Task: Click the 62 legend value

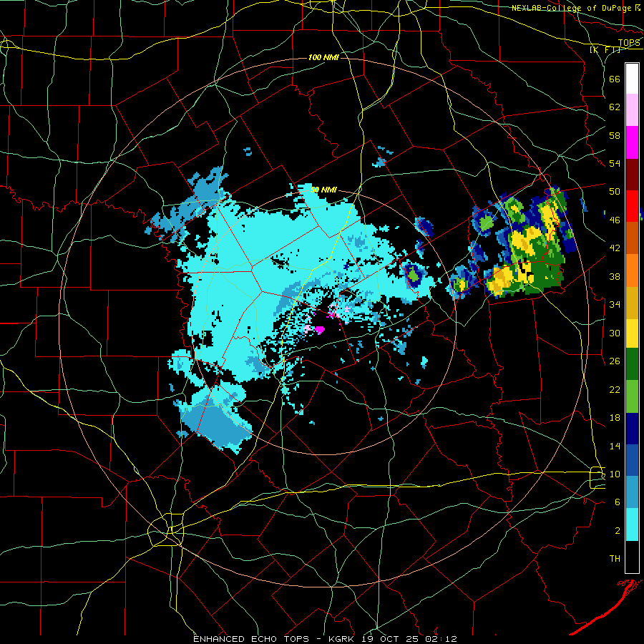Action: pos(615,107)
